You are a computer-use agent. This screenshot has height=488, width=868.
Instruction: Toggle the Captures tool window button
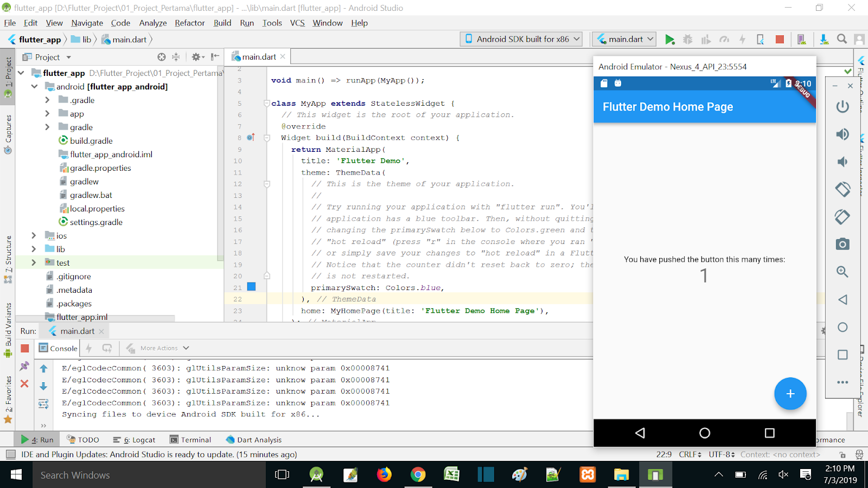pyautogui.click(x=8, y=134)
